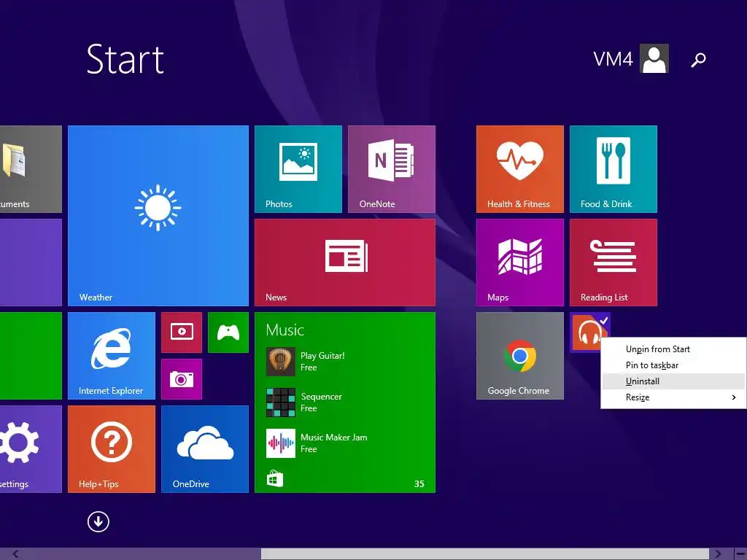Viewport: 747px width, 560px height.
Task: Open the News tile
Action: (x=345, y=262)
